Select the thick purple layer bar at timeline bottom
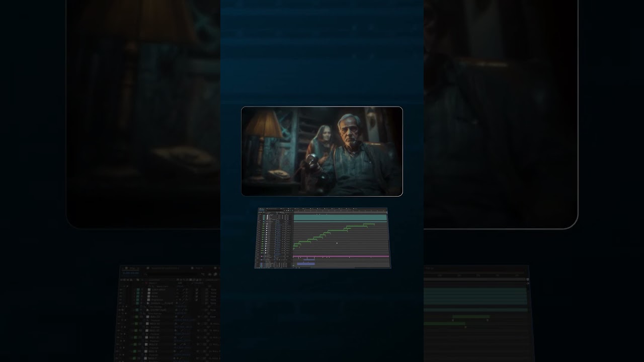 [306, 263]
